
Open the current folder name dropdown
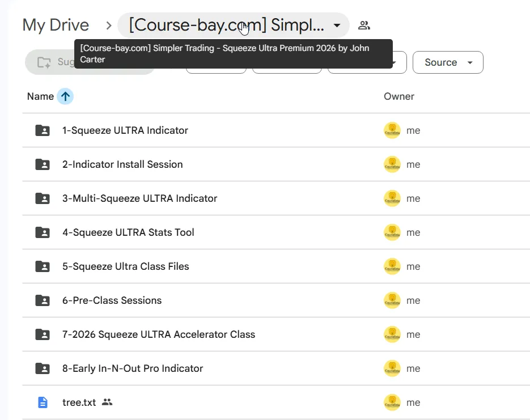[233, 26]
